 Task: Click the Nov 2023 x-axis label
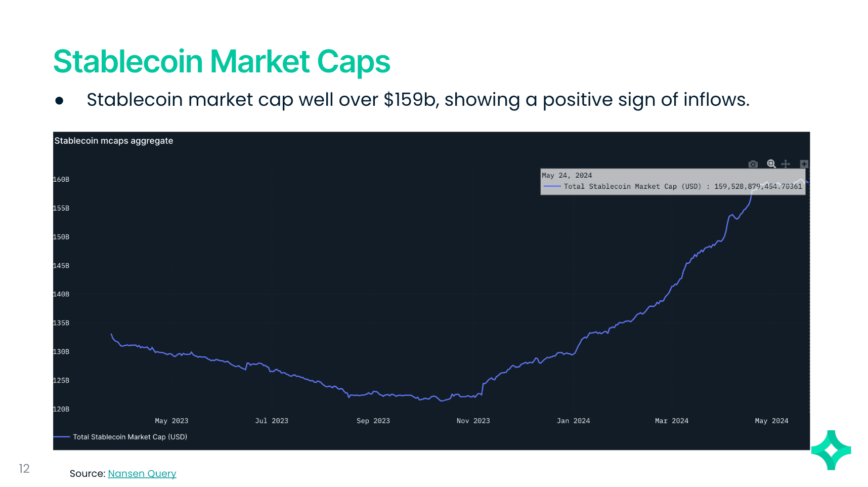coord(473,421)
